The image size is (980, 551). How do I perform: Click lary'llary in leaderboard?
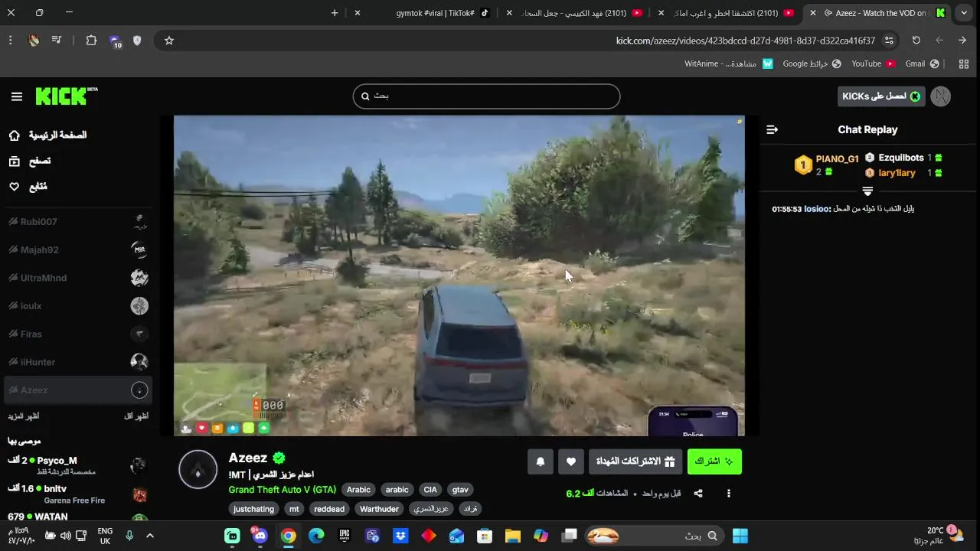coord(897,173)
